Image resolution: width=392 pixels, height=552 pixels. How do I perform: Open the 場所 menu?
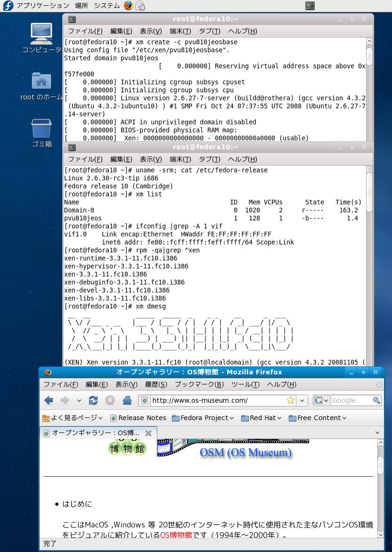82,5
